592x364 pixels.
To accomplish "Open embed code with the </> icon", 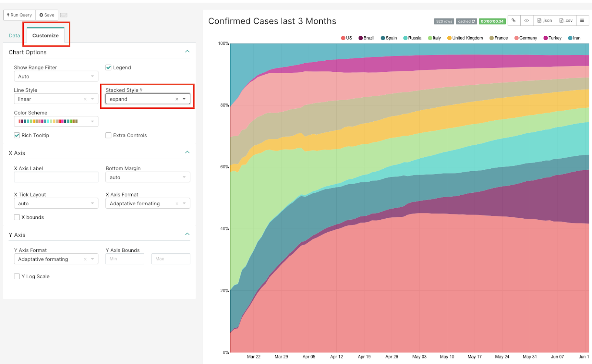I will point(527,21).
